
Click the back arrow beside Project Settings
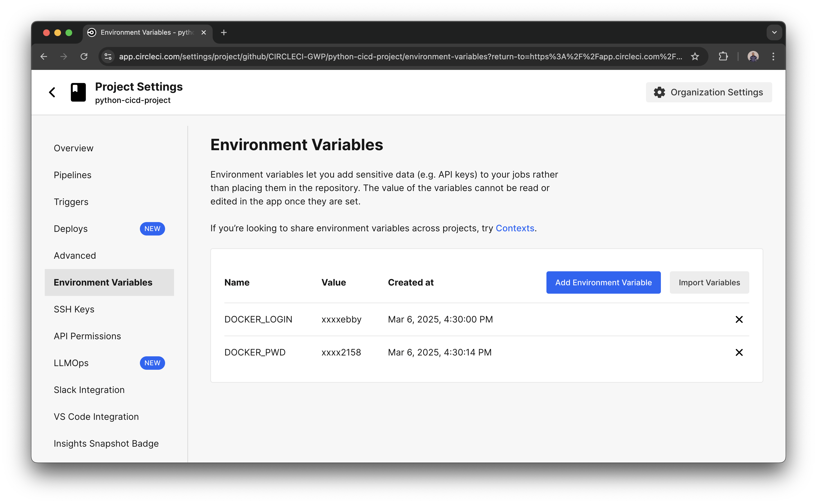pos(52,92)
